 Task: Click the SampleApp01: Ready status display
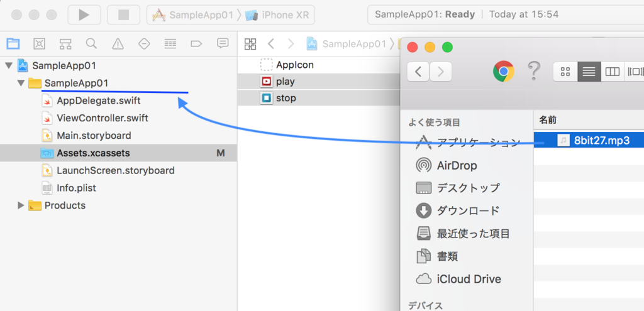[425, 15]
